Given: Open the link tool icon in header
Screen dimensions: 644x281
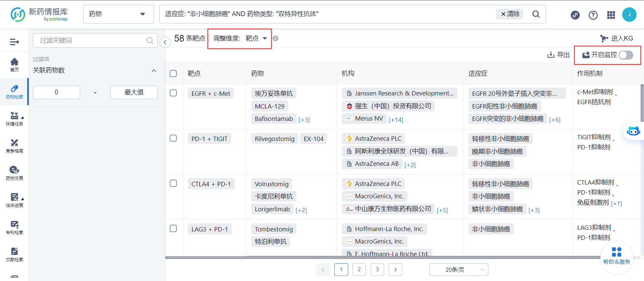Looking at the screenshot, I should (575, 15).
